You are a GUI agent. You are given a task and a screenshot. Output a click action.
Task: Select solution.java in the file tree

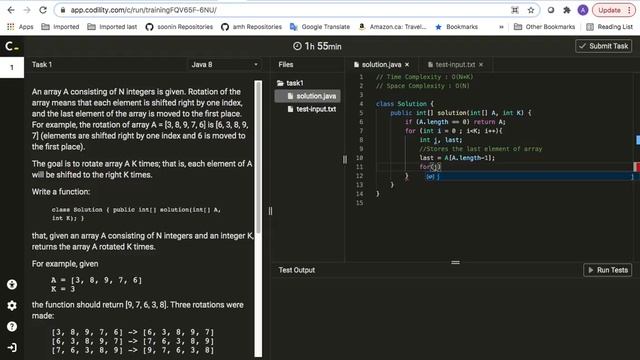pyautogui.click(x=308, y=96)
